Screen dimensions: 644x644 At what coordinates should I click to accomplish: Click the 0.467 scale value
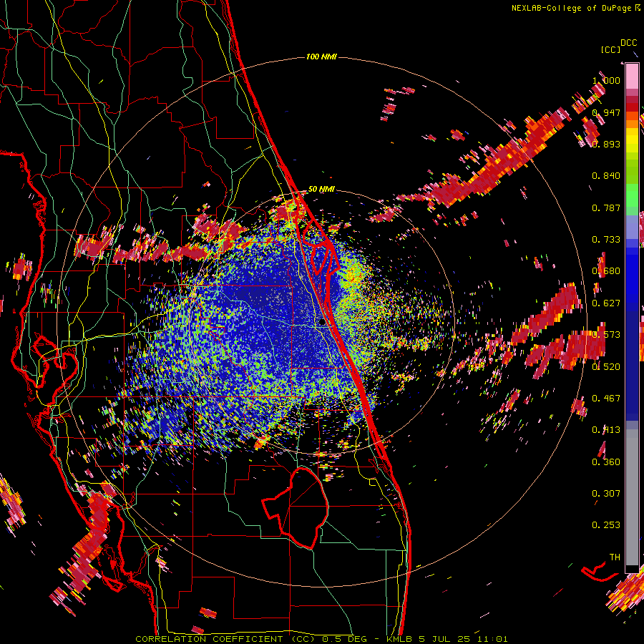[606, 399]
